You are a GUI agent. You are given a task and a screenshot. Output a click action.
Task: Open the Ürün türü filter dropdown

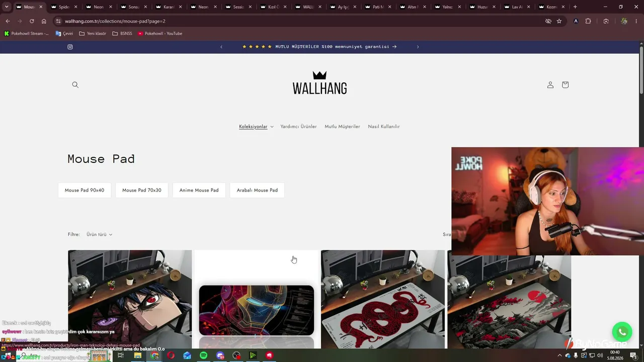tap(99, 234)
